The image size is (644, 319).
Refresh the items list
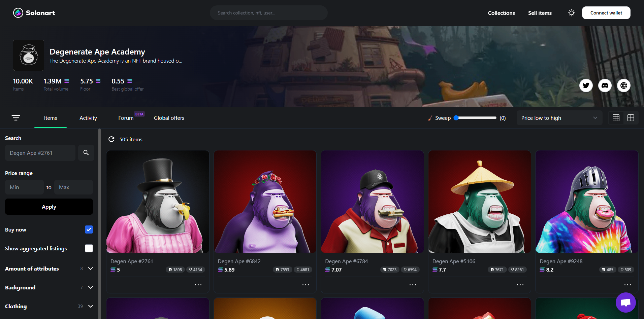tap(111, 139)
